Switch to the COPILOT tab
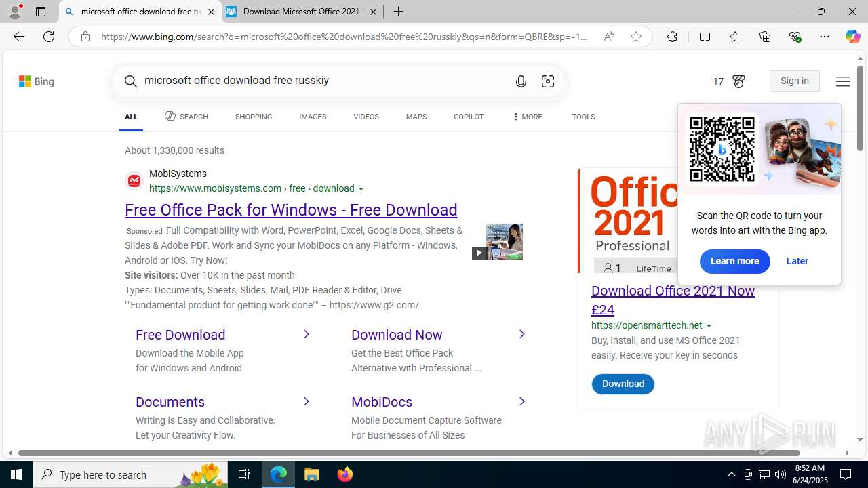The height and width of the screenshot is (488, 868). (469, 117)
